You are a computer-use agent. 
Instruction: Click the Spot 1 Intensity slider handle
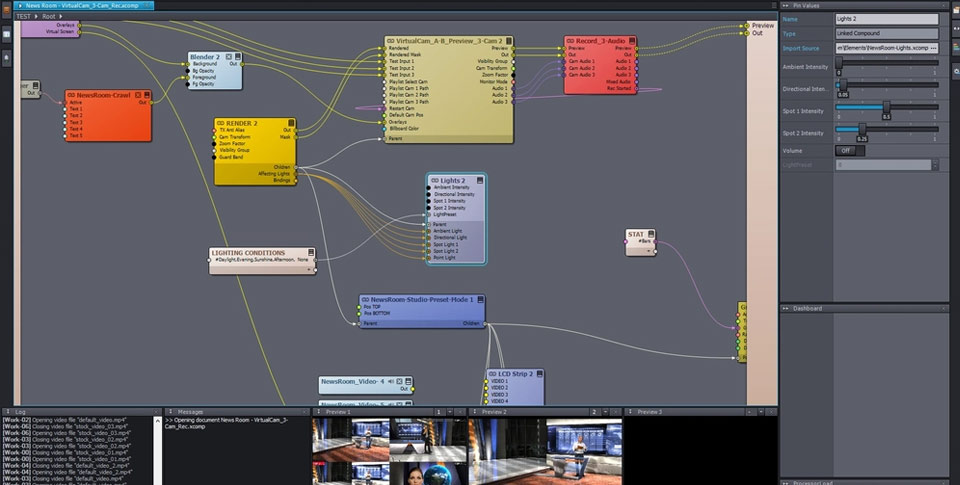886,107
